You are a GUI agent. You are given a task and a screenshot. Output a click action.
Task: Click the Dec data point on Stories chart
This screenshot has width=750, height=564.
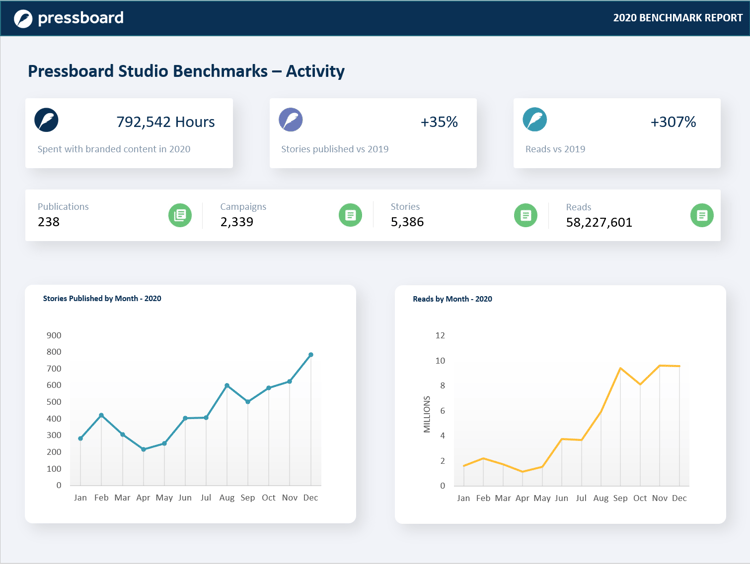pyautogui.click(x=311, y=355)
